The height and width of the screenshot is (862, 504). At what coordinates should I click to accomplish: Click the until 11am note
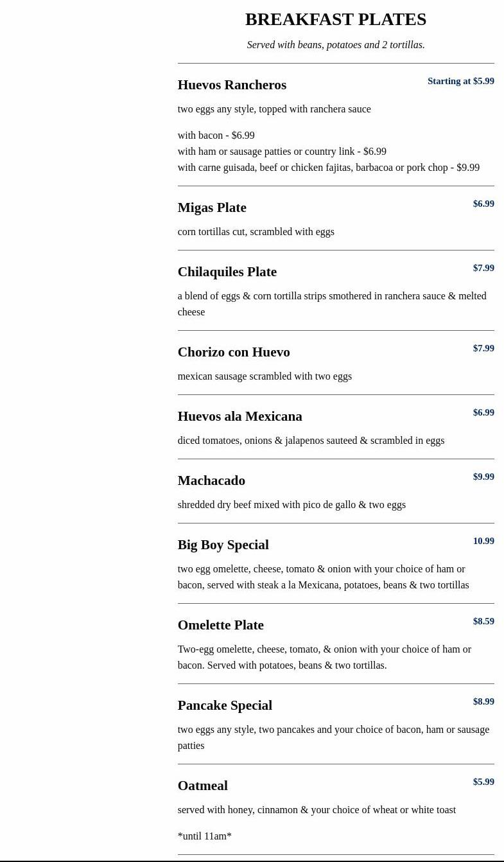click(x=204, y=836)
